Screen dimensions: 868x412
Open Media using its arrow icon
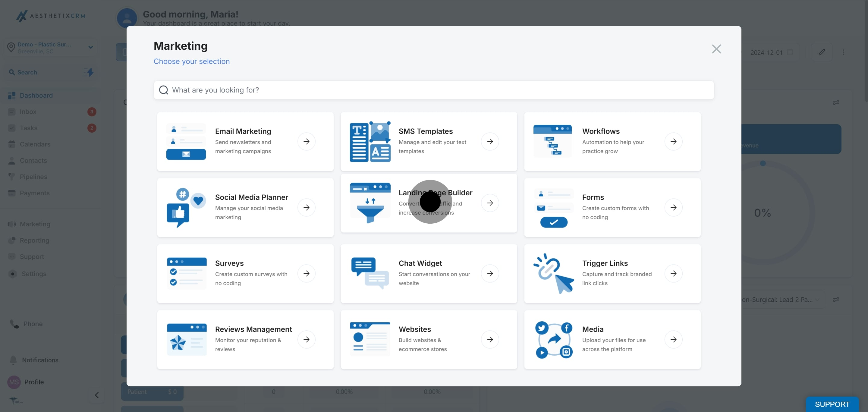pos(673,339)
